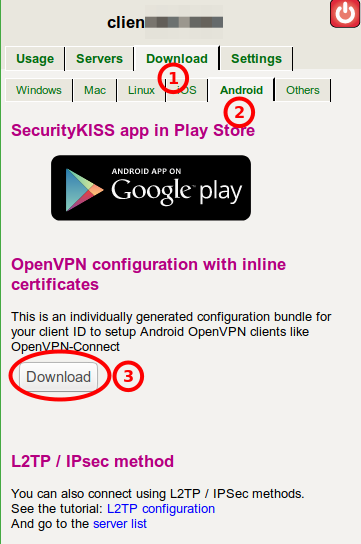Go to the Settings tab
This screenshot has height=544, width=361.
[257, 59]
